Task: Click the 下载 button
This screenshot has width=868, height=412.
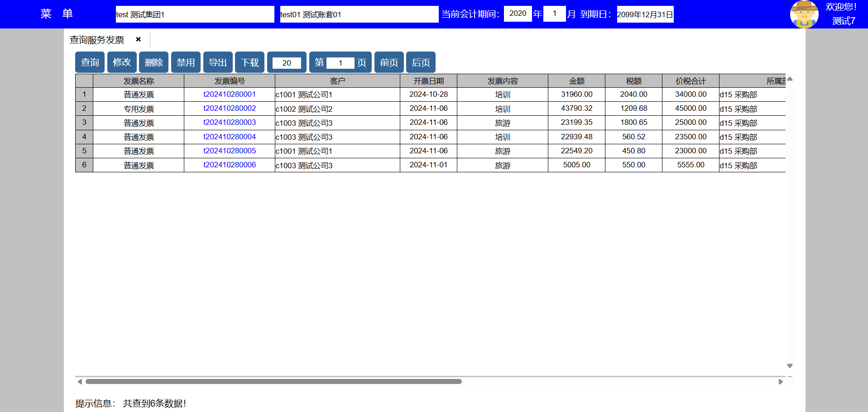Action: [250, 62]
